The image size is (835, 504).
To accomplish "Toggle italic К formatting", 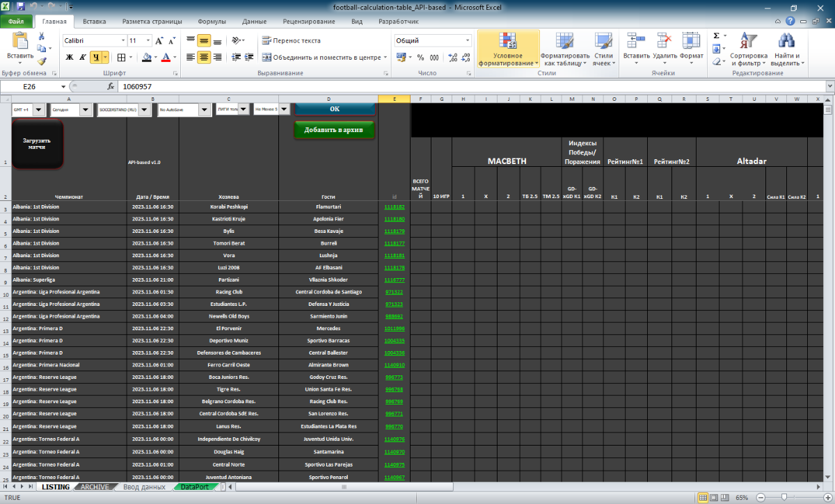I will (82, 58).
